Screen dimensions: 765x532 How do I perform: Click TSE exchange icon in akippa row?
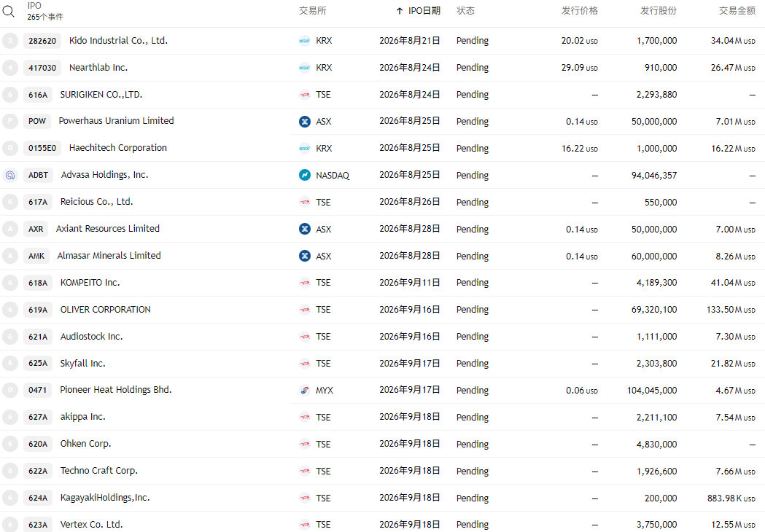coord(304,417)
